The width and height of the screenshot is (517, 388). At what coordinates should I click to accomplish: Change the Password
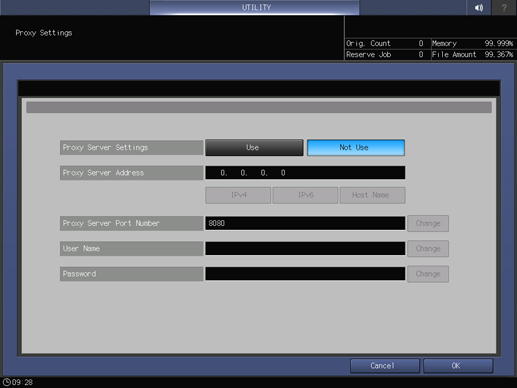tap(428, 274)
